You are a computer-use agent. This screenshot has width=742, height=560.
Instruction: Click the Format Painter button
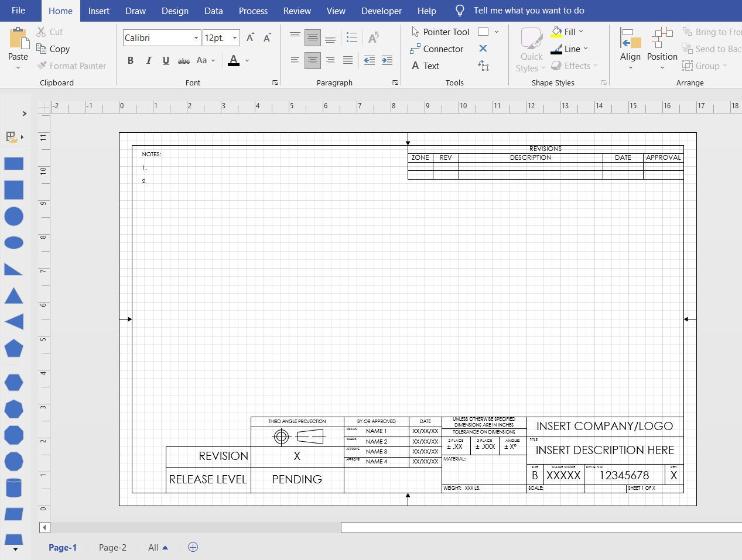click(71, 66)
